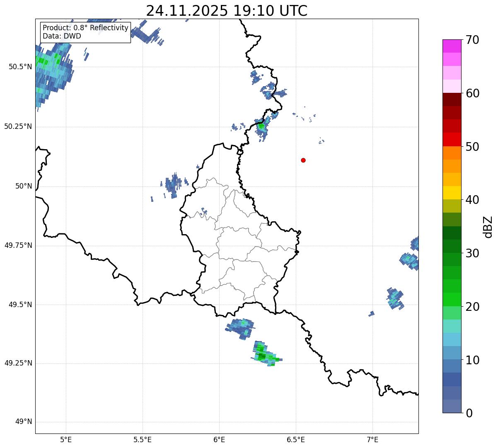Click the 5°E longitude label
The width and height of the screenshot is (498, 448).
tap(66, 439)
